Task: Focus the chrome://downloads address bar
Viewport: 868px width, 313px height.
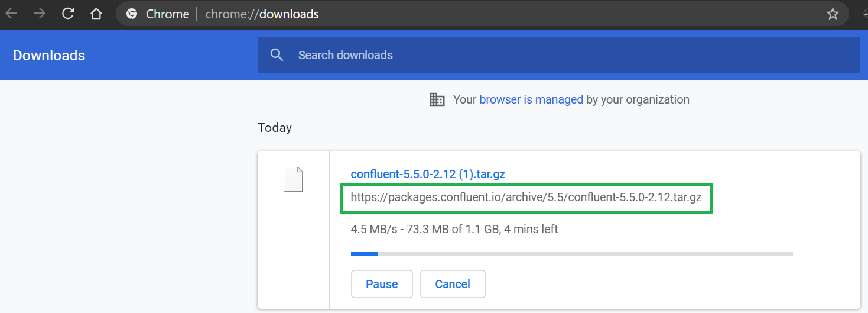Action: pos(414,14)
